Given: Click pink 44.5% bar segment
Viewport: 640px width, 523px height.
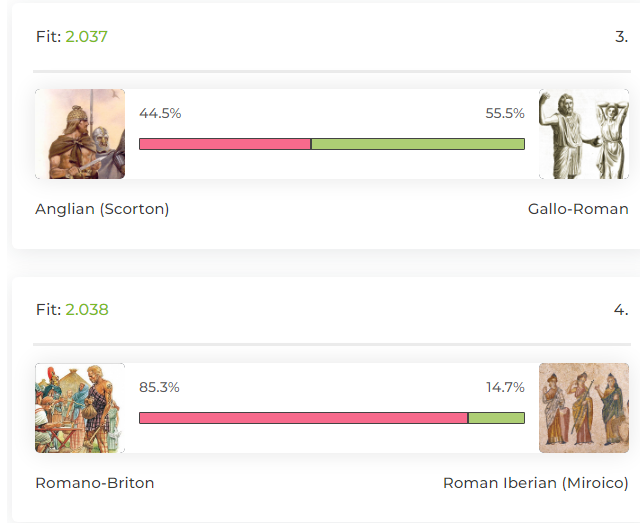Looking at the screenshot, I should [x=225, y=144].
